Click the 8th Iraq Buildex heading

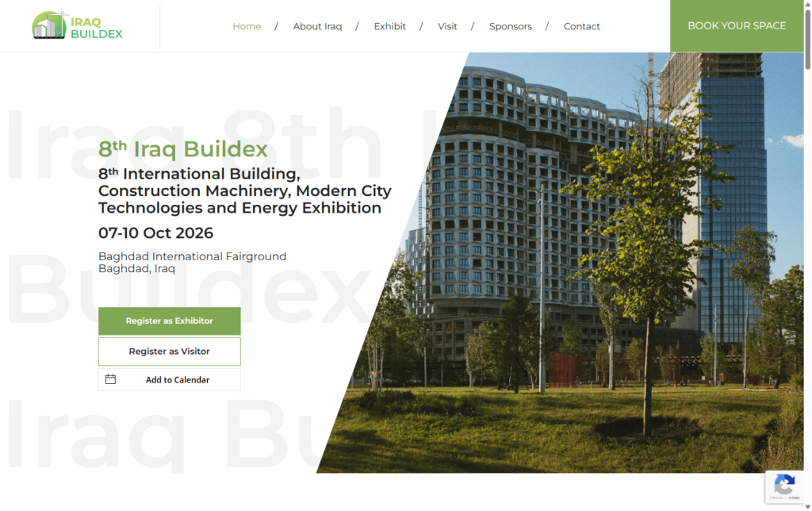[x=183, y=149]
